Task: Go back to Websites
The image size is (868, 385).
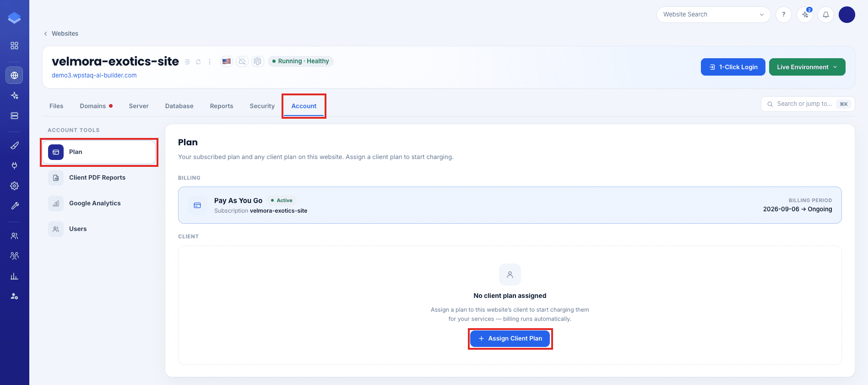Action: click(x=61, y=33)
